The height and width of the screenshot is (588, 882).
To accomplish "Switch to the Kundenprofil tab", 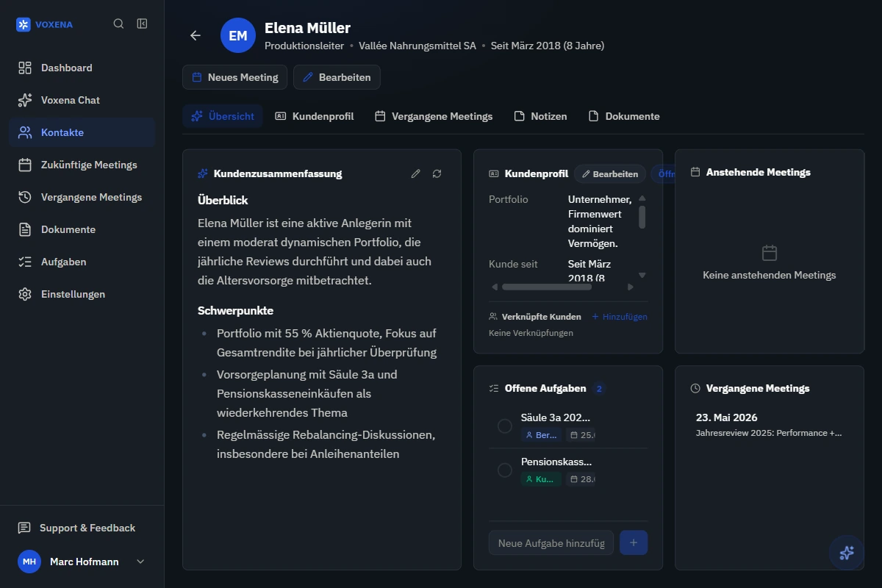I will click(315, 116).
